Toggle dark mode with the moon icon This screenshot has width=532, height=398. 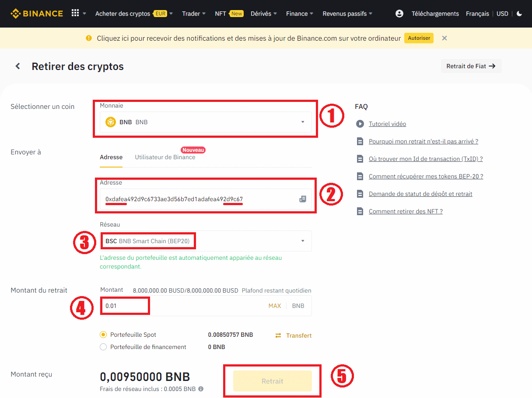pos(519,14)
